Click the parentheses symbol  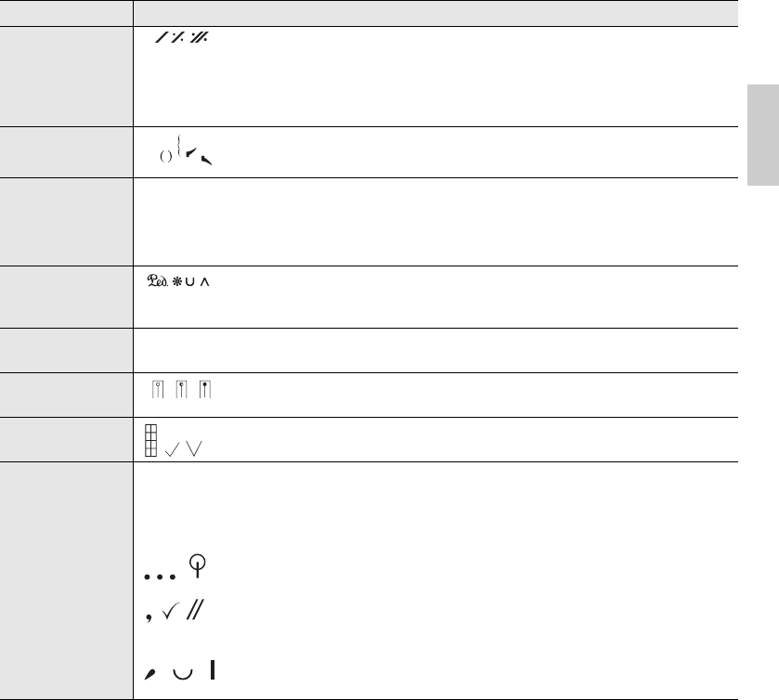point(164,157)
